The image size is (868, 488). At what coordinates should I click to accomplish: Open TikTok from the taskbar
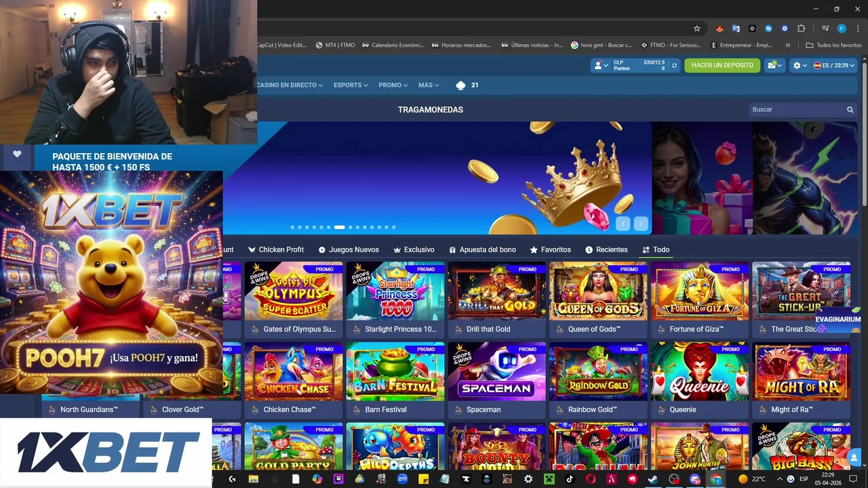(x=570, y=479)
